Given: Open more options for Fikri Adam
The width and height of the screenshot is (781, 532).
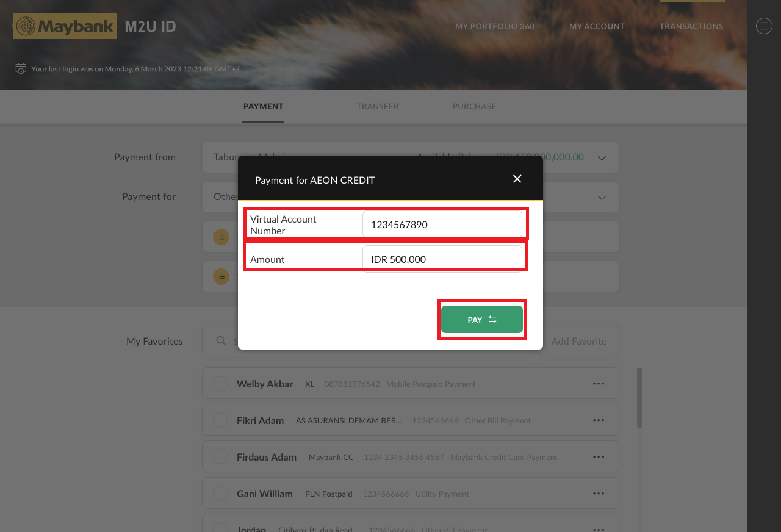Looking at the screenshot, I should [598, 420].
